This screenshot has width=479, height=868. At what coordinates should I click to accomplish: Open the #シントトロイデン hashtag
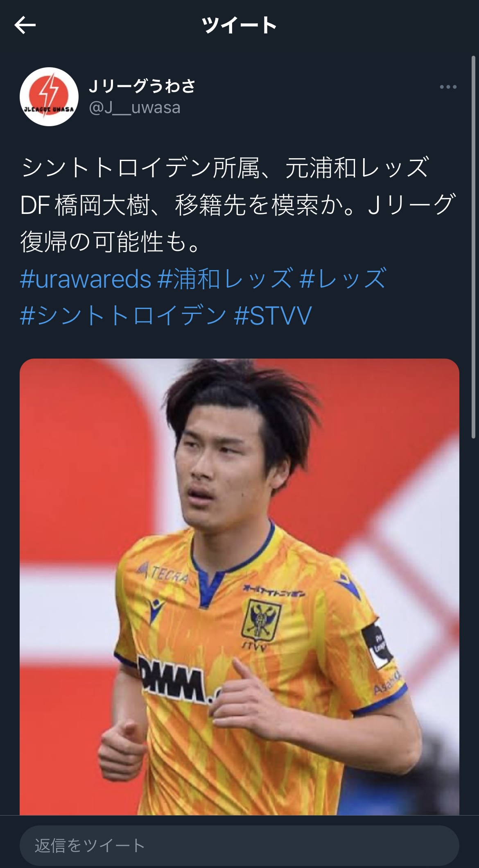pos(123,315)
